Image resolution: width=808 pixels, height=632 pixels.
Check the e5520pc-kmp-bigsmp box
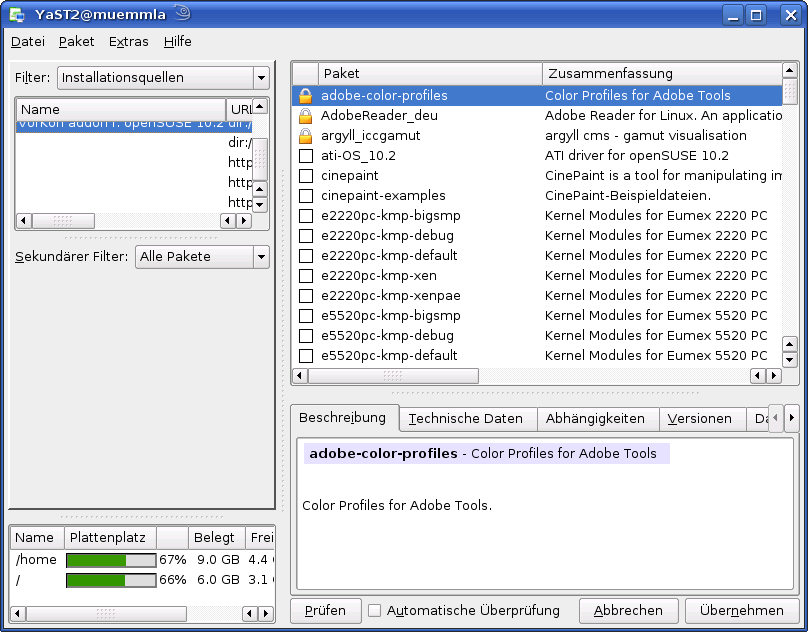pyautogui.click(x=306, y=316)
